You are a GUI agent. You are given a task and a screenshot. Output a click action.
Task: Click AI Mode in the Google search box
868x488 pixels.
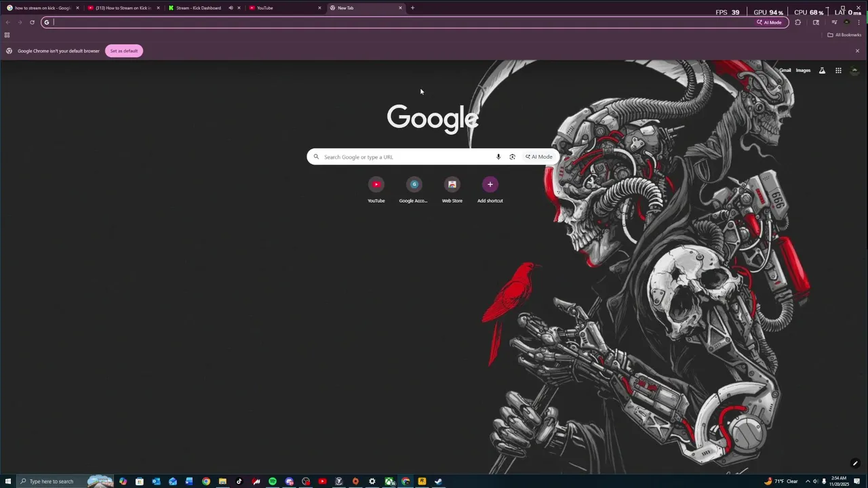pos(539,157)
